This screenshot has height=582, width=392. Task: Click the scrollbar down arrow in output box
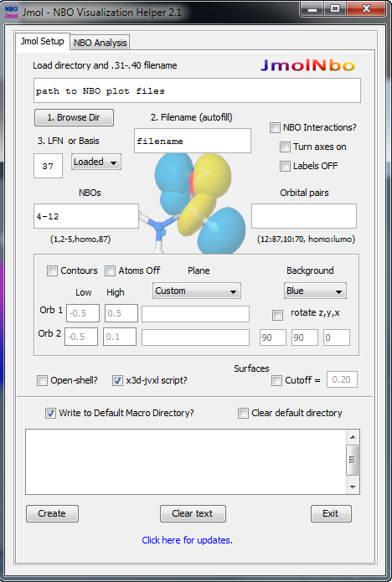(x=353, y=487)
